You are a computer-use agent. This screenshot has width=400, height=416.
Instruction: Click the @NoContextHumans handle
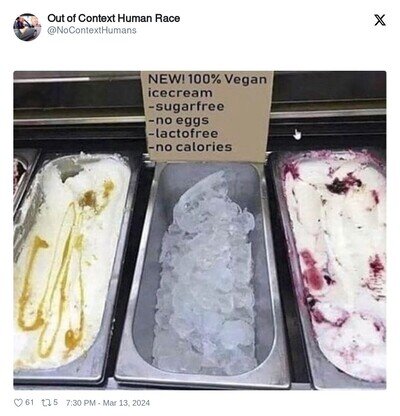point(92,30)
